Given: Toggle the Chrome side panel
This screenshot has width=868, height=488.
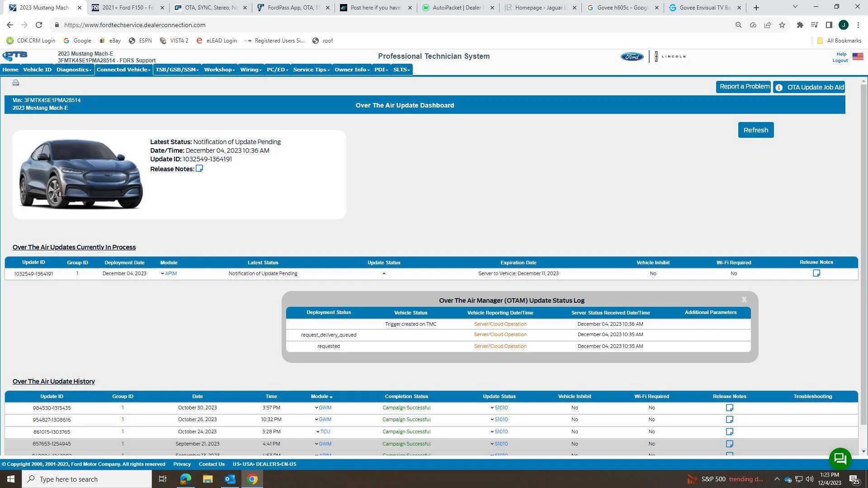Looking at the screenshot, I should pos(829,25).
